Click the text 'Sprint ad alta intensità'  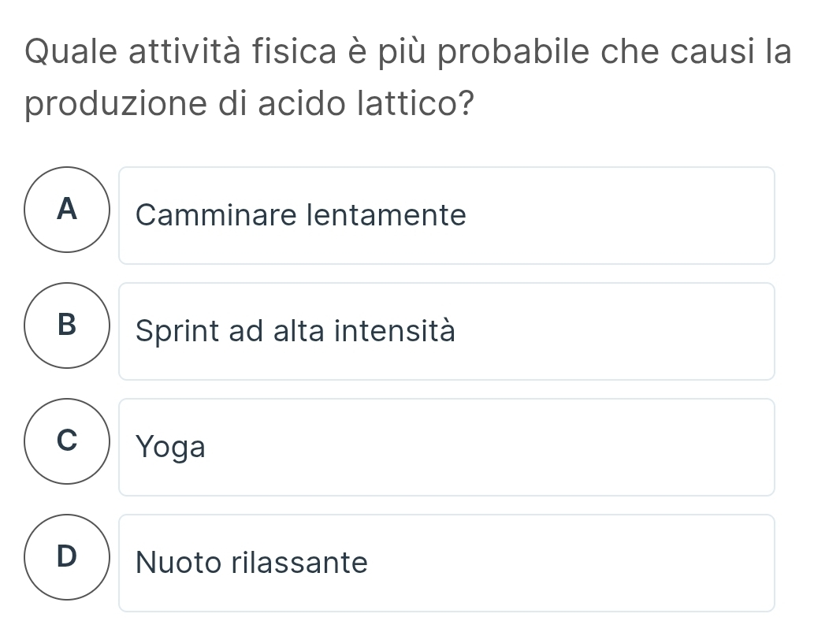295,331
